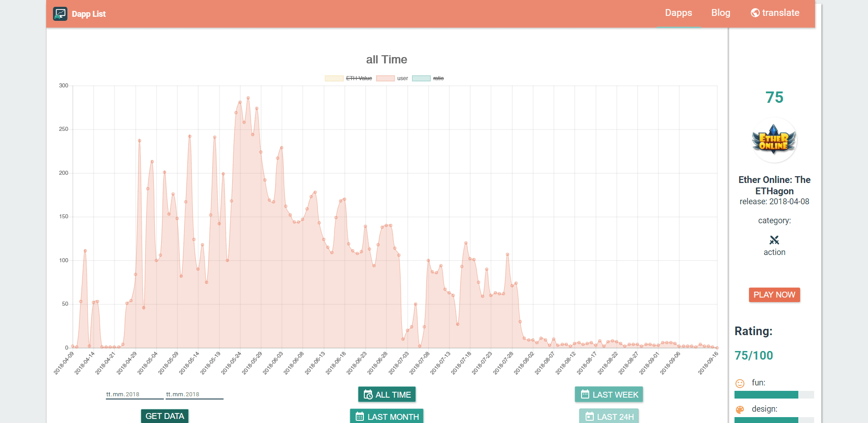Click the Dapp List brand text
This screenshot has height=423, width=868.
click(x=89, y=14)
